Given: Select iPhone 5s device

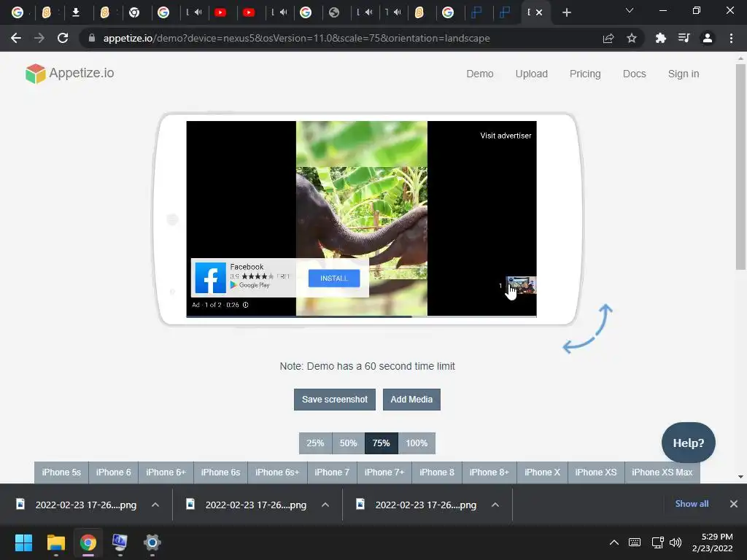Looking at the screenshot, I should point(61,472).
